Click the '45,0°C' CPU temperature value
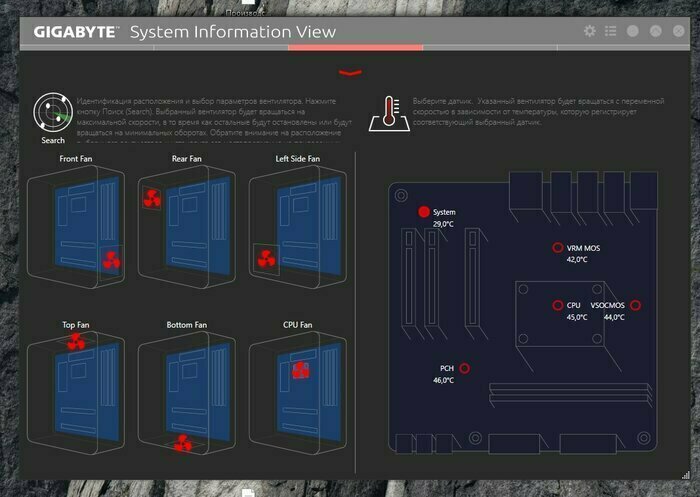 click(x=577, y=317)
